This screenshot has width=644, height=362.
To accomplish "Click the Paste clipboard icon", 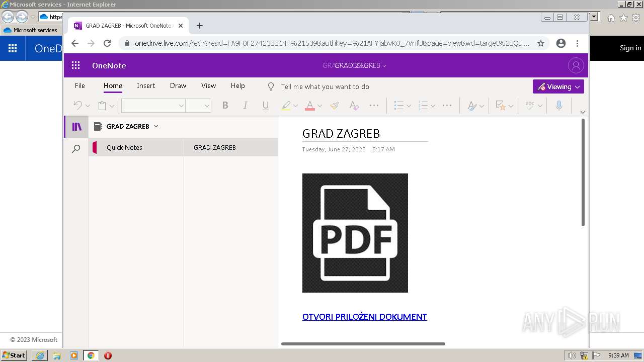I will [x=102, y=105].
